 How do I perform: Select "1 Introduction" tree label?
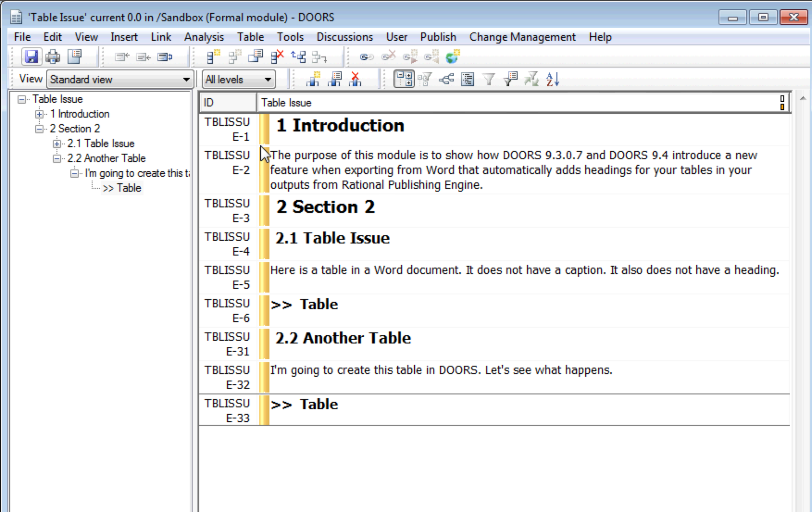(x=80, y=114)
